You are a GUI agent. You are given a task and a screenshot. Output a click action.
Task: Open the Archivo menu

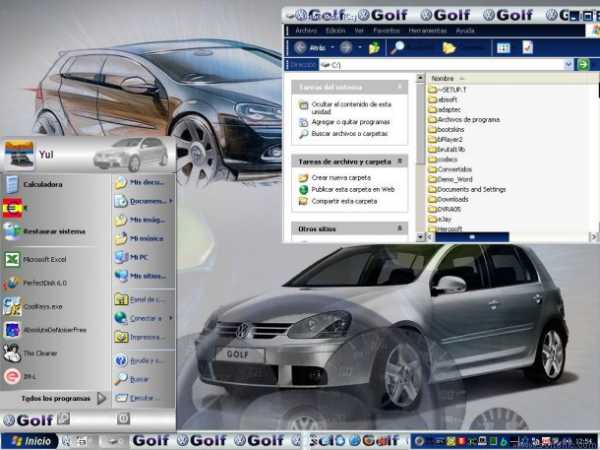pos(306,30)
